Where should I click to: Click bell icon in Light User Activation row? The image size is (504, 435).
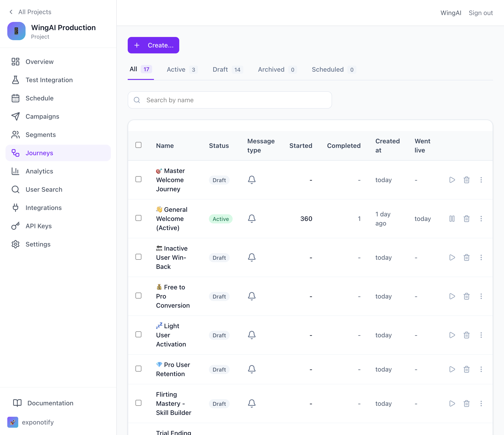tap(252, 335)
